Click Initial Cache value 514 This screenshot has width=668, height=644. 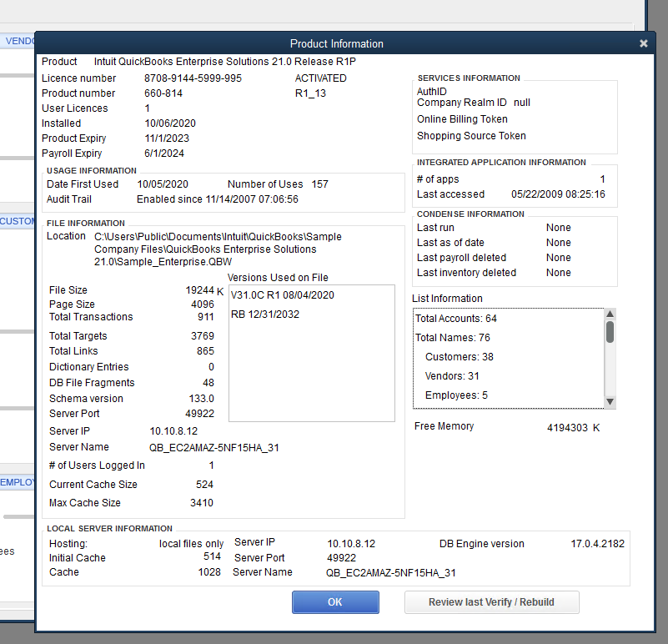pos(212,556)
